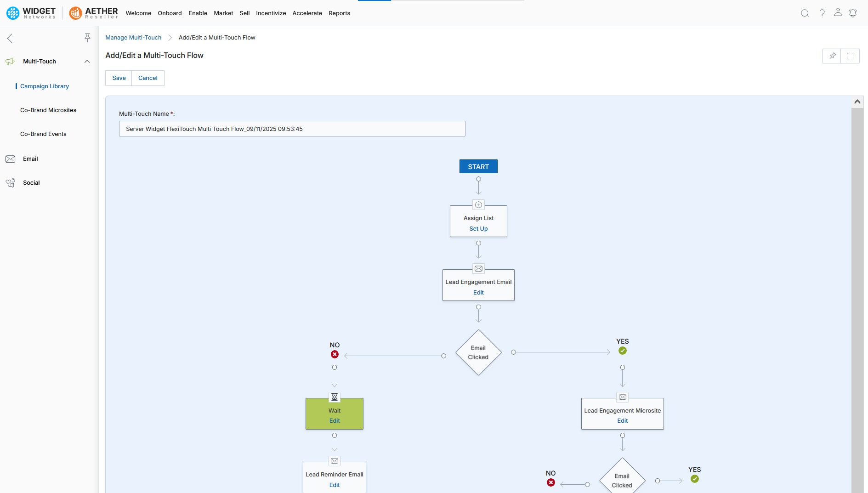Click the Lead Reminder Email envelope icon
Image resolution: width=868 pixels, height=493 pixels.
coord(335,461)
